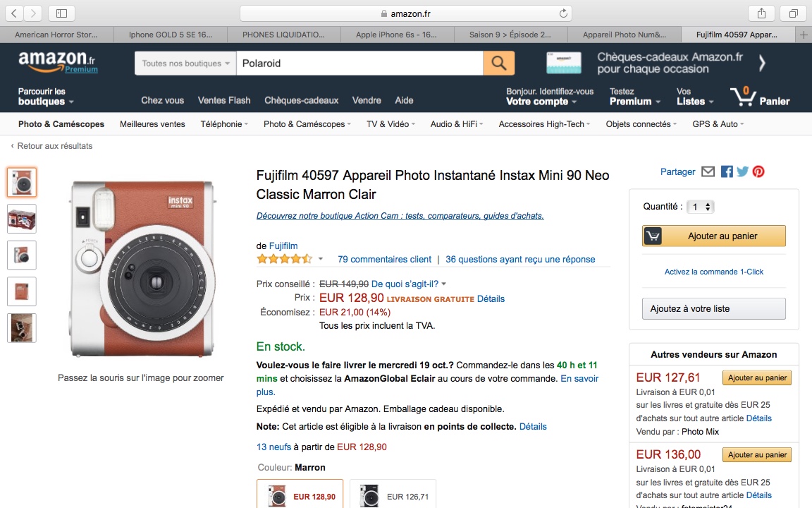Share product on Facebook icon
This screenshot has width=812, height=508.
tap(727, 171)
